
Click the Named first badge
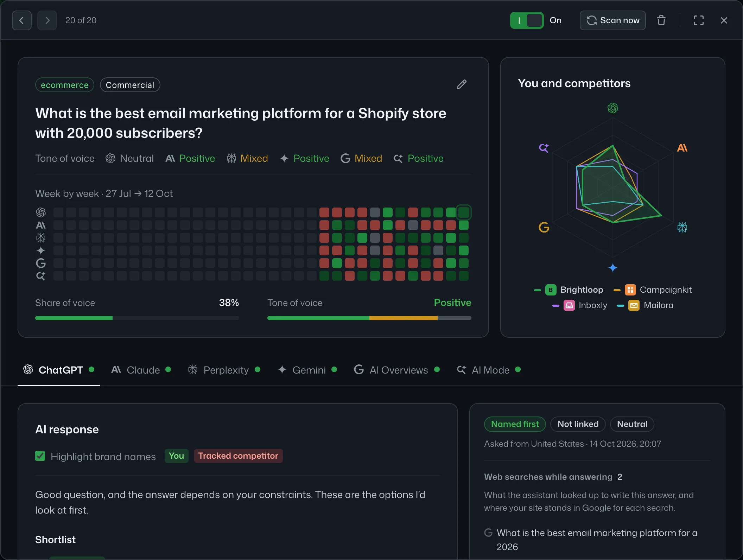tap(515, 424)
